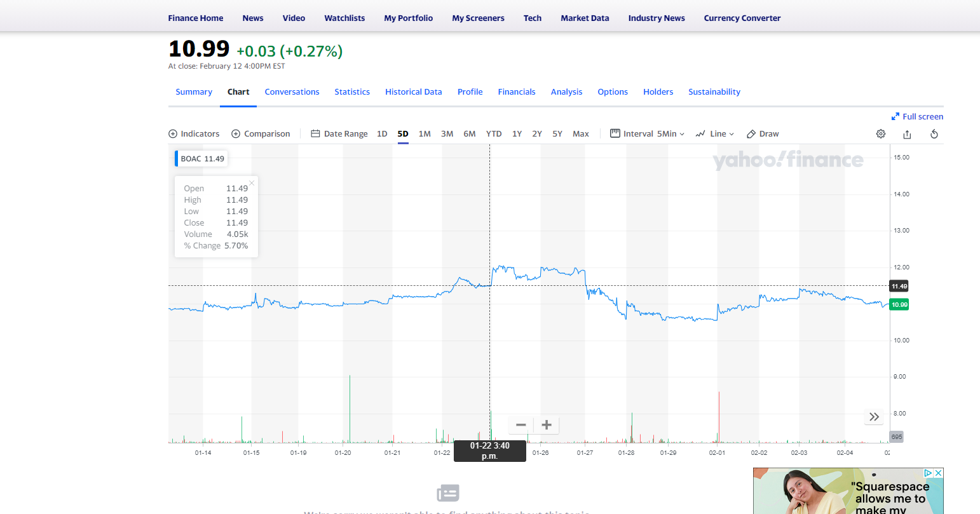Open the Line chart type dropdown
The width and height of the screenshot is (980, 514).
pos(715,134)
